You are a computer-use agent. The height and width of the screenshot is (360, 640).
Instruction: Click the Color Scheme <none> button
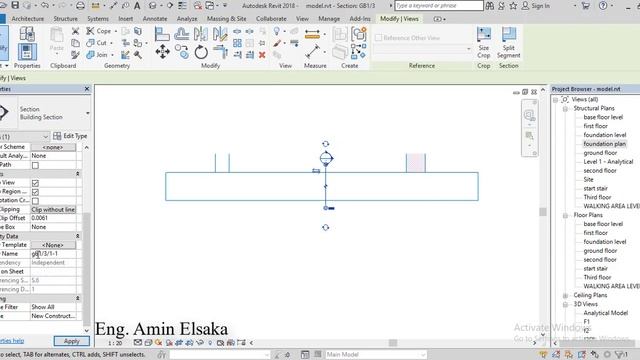pyautogui.click(x=53, y=147)
